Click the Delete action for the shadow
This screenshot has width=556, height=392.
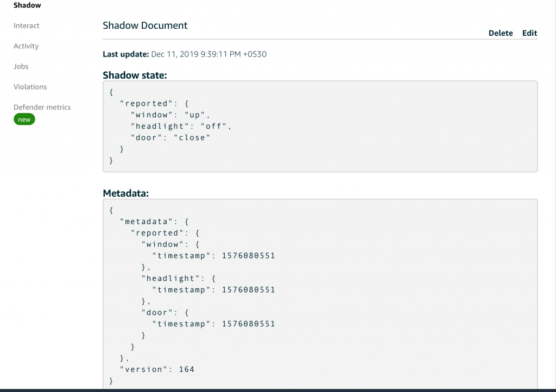pyautogui.click(x=500, y=33)
